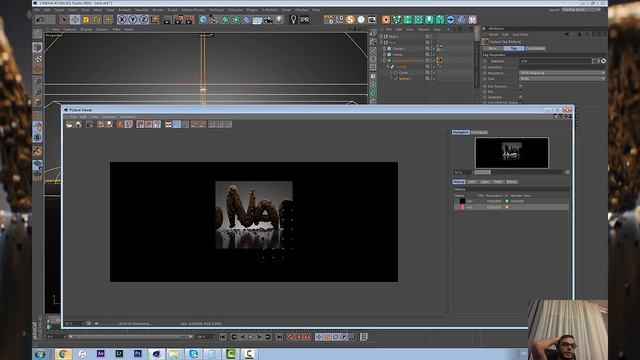Add a camera object
Image resolution: width=640 pixels, height=360 pixels.
pos(268,19)
